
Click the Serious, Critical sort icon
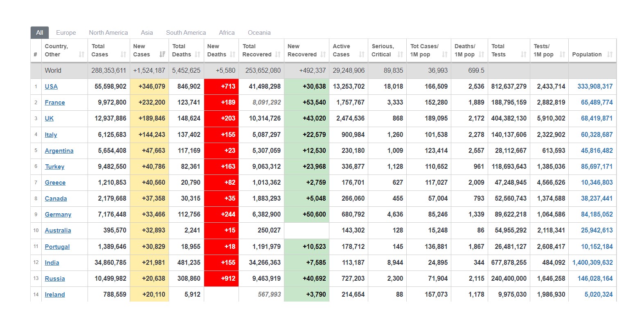click(400, 54)
